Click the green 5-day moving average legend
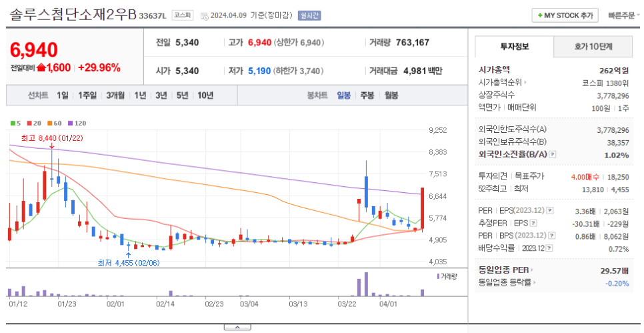This screenshot has height=333, width=644. [15, 123]
